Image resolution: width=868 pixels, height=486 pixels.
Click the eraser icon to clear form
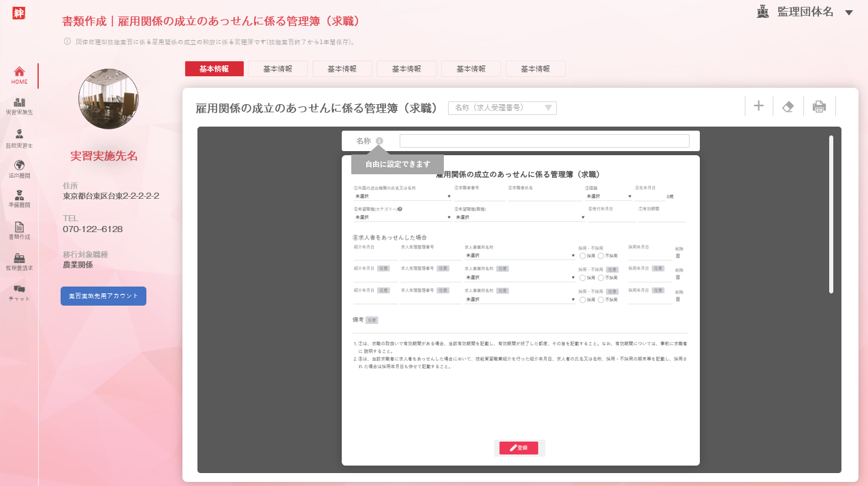[788, 107]
